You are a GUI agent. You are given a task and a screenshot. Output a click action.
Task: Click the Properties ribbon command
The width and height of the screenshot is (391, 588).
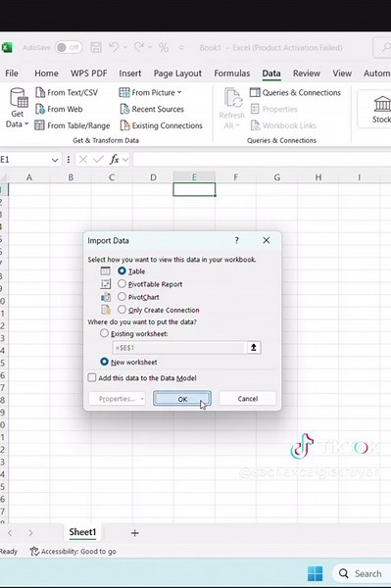pyautogui.click(x=274, y=109)
